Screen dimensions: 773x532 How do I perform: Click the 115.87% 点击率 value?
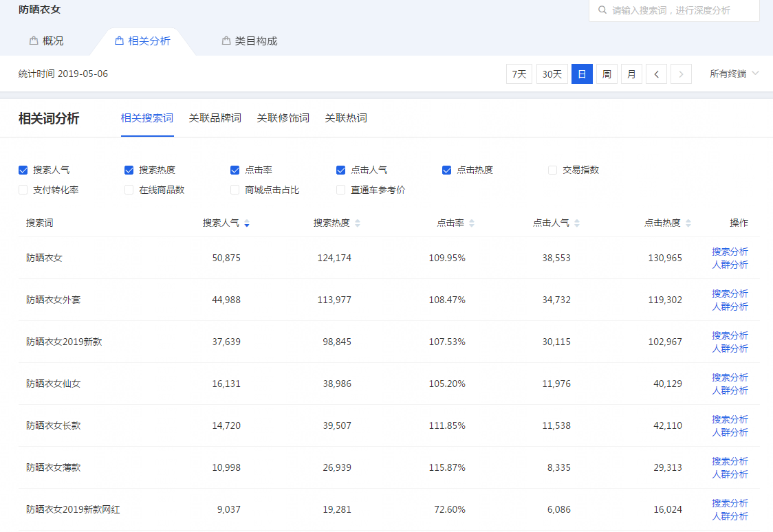446,467
